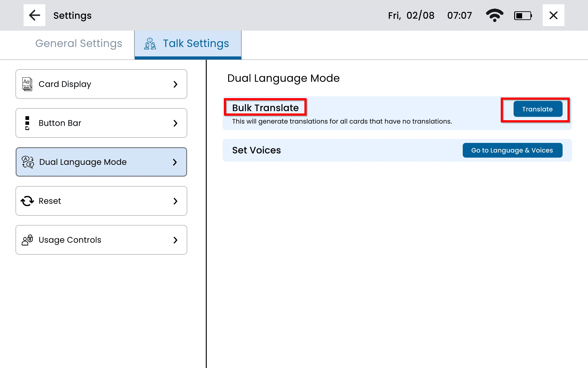Click the Card Display icon
The width and height of the screenshot is (588, 368).
(27, 84)
